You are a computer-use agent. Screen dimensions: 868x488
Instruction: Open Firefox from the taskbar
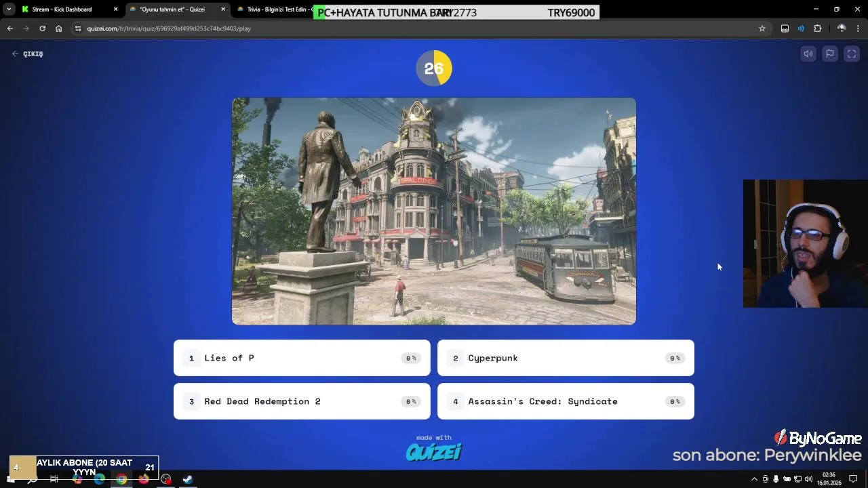point(144,479)
